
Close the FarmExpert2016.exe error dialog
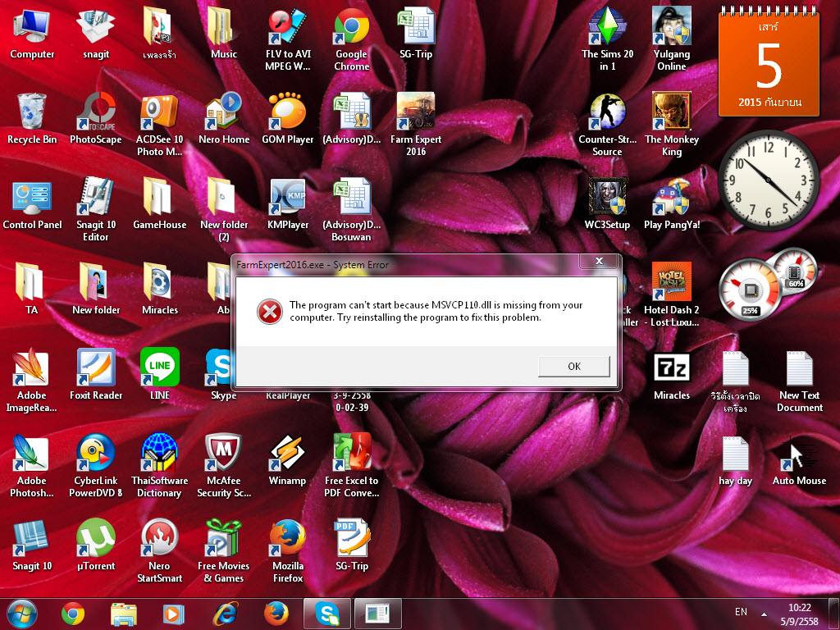[x=598, y=262]
